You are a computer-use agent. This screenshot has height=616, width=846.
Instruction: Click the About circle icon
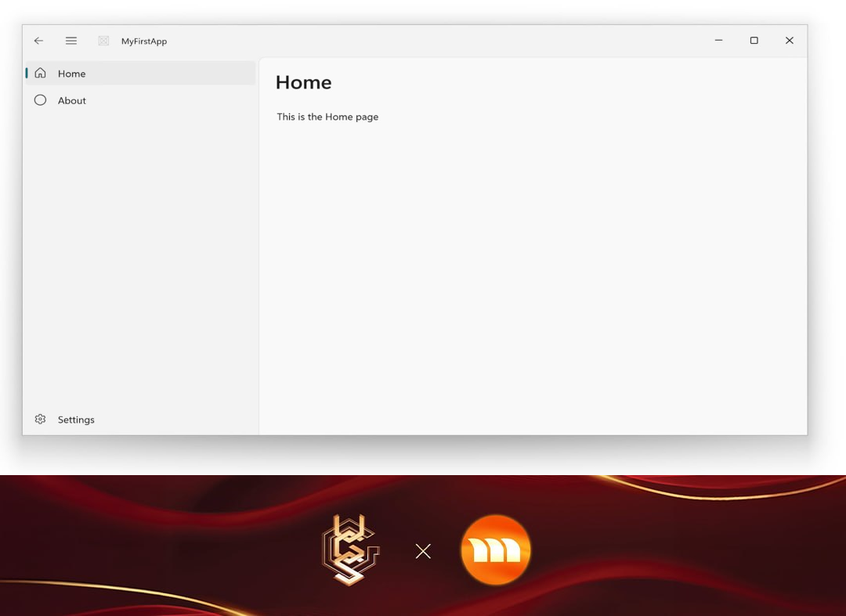coord(41,99)
